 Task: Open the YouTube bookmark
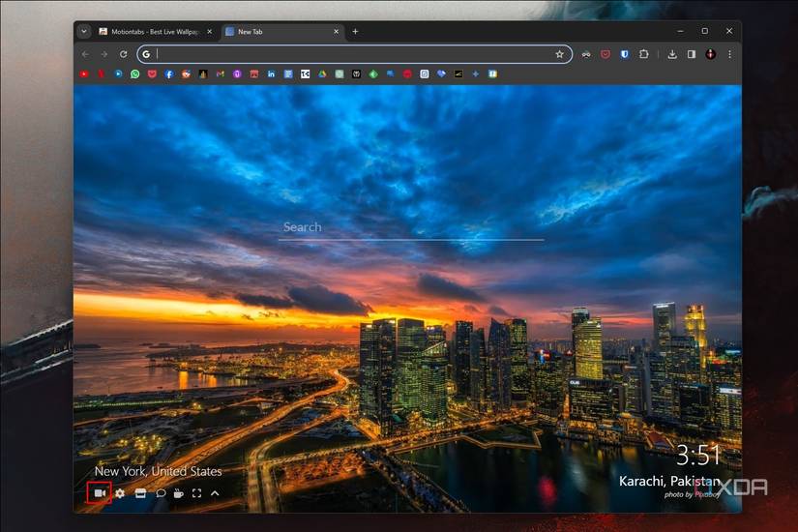[84, 74]
